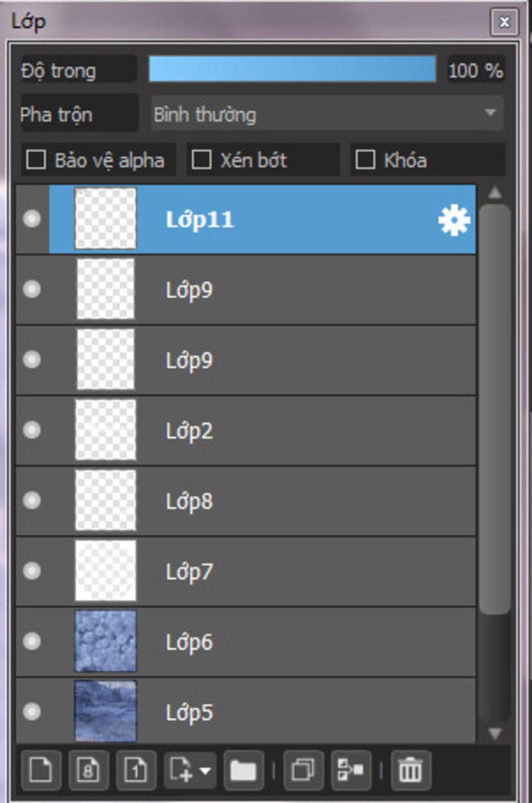Add a new 8-bit layer
This screenshot has width=532, height=803.
88,770
